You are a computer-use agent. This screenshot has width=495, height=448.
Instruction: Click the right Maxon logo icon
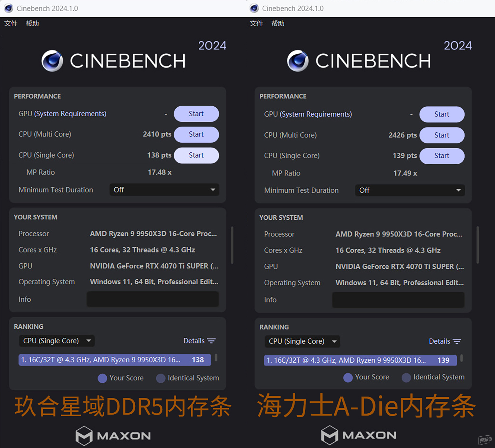pos(329,435)
